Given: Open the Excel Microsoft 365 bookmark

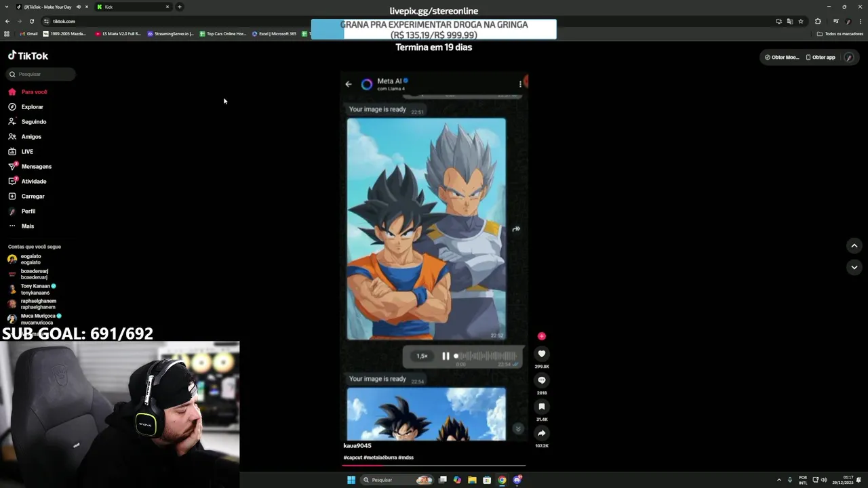Looking at the screenshot, I should point(274,34).
